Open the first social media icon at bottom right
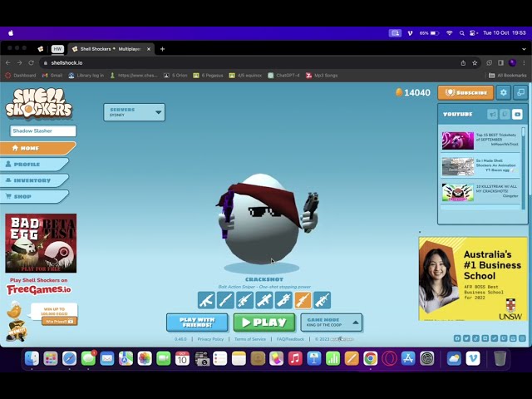Screen dimensions: 532x399 coord(457,338)
